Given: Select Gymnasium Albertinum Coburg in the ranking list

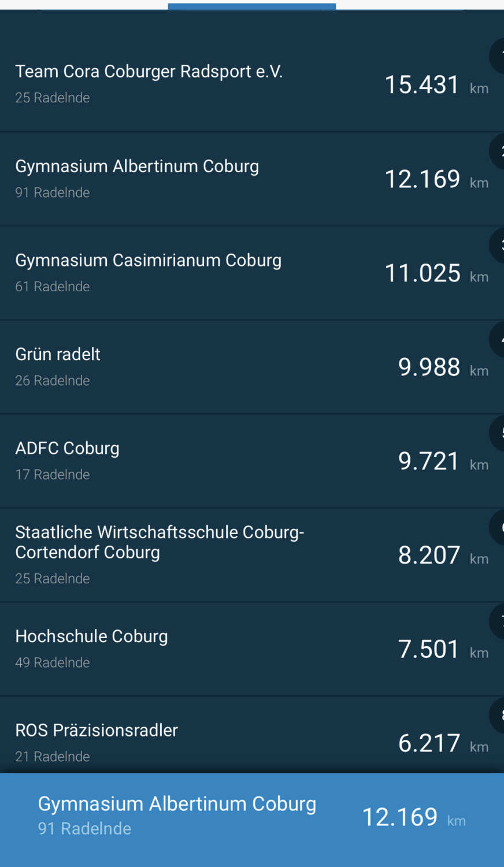Looking at the screenshot, I should (x=137, y=166).
